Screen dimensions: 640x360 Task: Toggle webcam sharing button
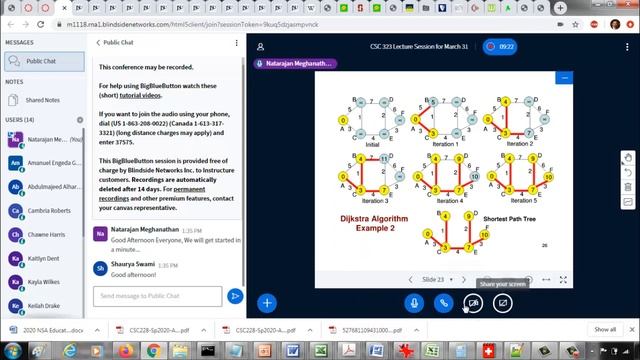(x=473, y=303)
